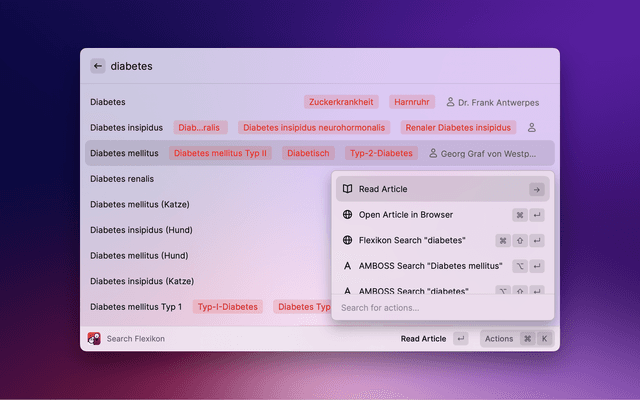Viewport: 640px width, 400px height.
Task: Click the person icon beside Dr. Frank Antwerpes
Action: [451, 102]
